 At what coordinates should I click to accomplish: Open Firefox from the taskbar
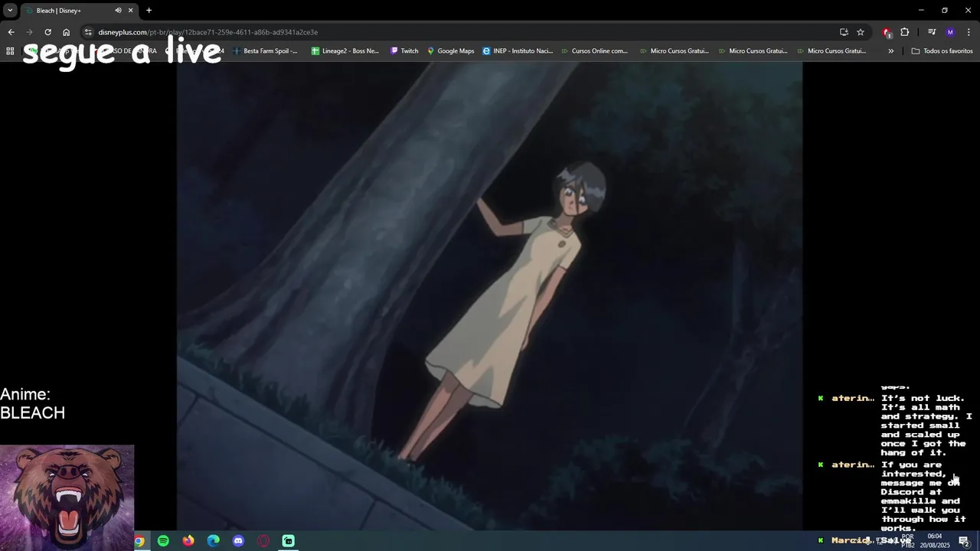coord(188,541)
